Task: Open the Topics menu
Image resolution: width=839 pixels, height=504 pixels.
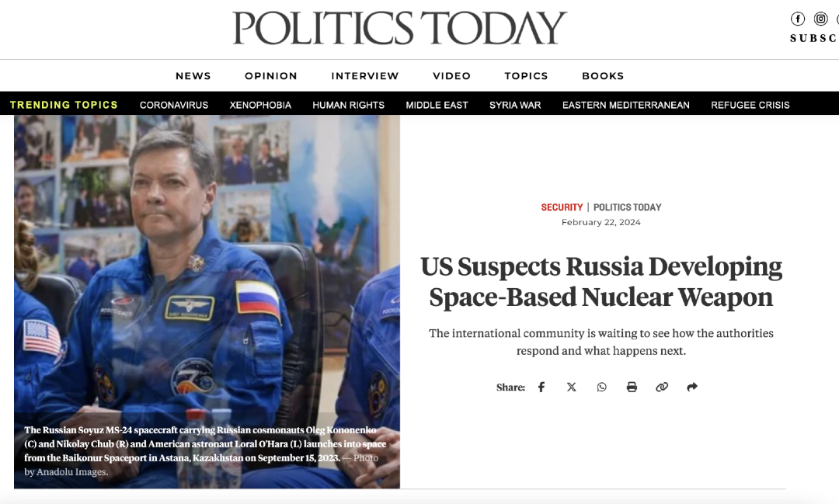Action: pyautogui.click(x=526, y=76)
